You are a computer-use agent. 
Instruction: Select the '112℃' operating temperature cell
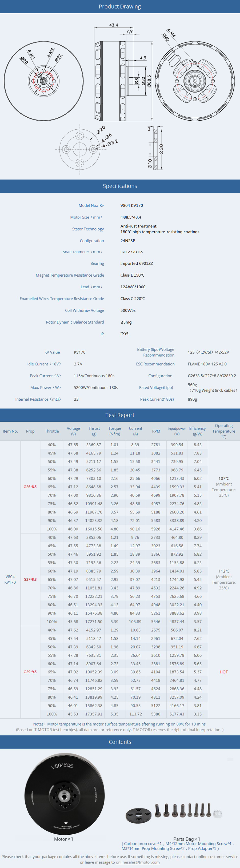click(x=224, y=580)
